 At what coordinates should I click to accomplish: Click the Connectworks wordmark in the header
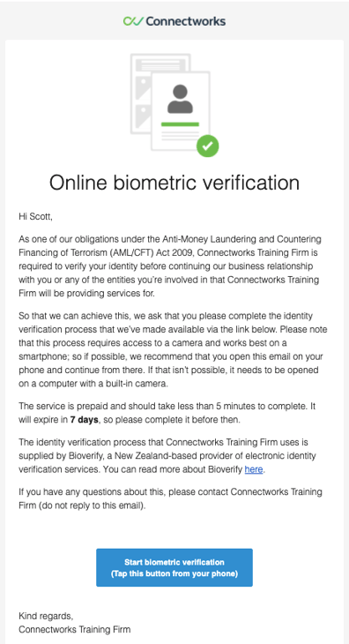tap(185, 21)
